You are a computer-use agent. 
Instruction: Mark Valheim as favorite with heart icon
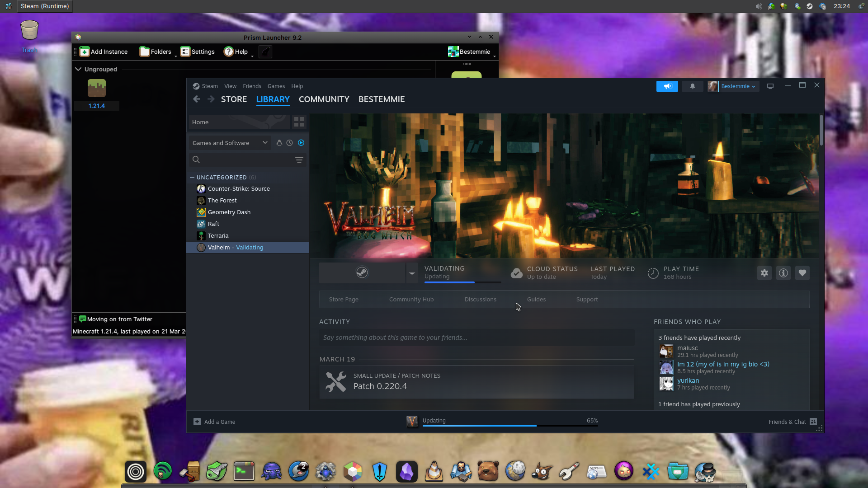[x=802, y=273]
